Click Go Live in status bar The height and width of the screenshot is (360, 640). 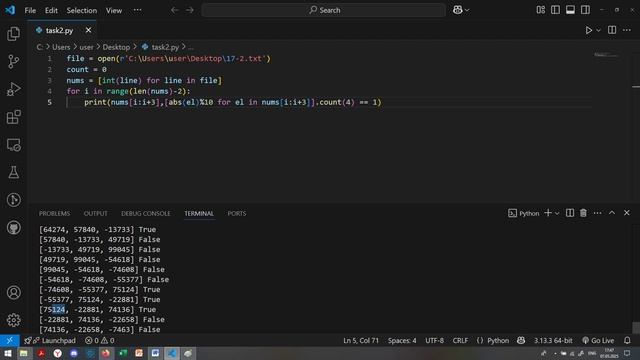598,340
